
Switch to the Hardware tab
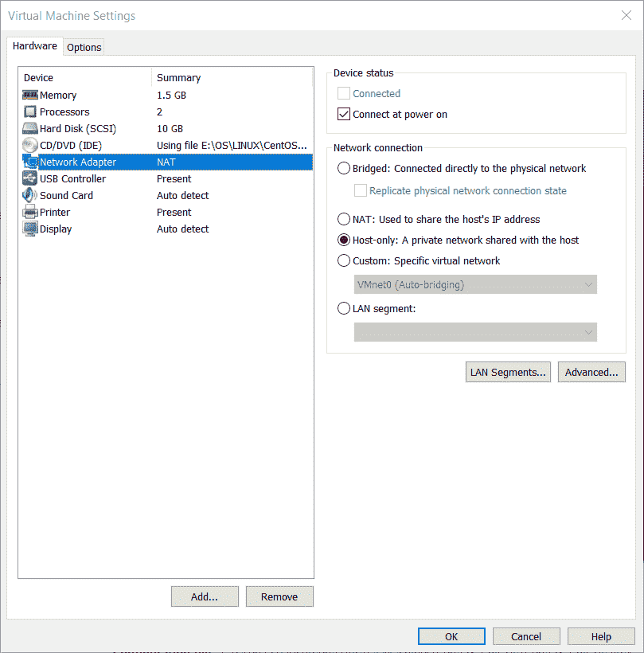click(35, 46)
